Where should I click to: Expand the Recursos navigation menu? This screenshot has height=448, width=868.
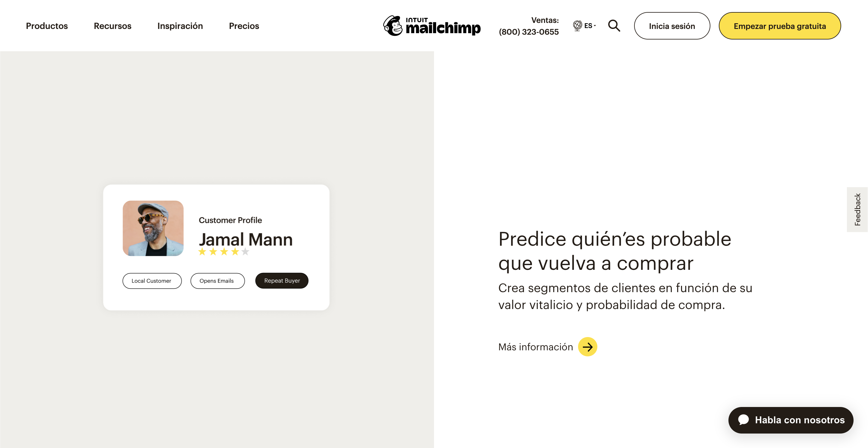click(112, 26)
